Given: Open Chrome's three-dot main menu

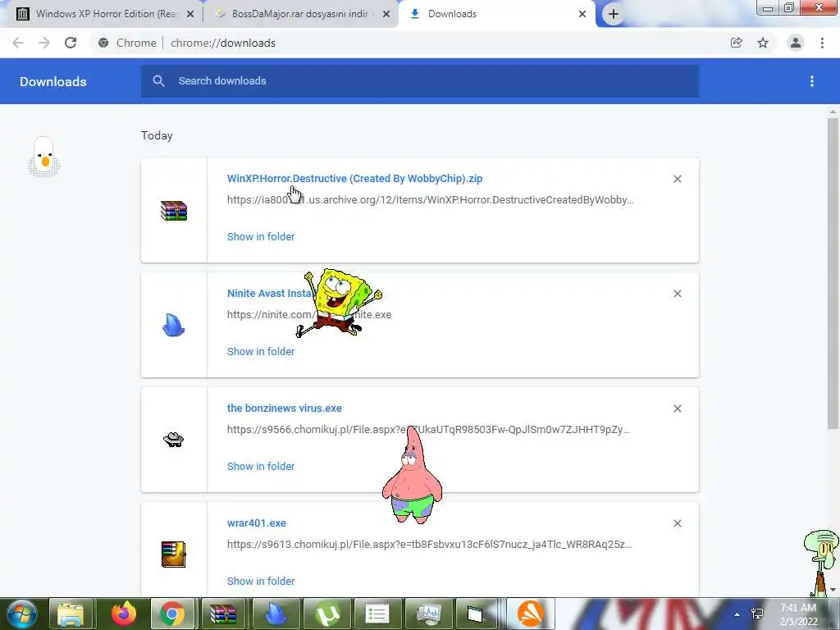Looking at the screenshot, I should point(822,43).
